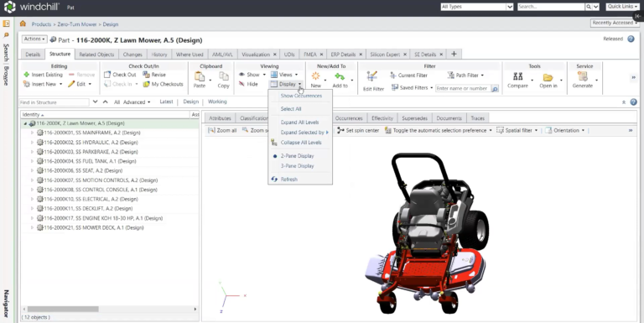Switch to the Details tab
The image size is (644, 323).
33,55
